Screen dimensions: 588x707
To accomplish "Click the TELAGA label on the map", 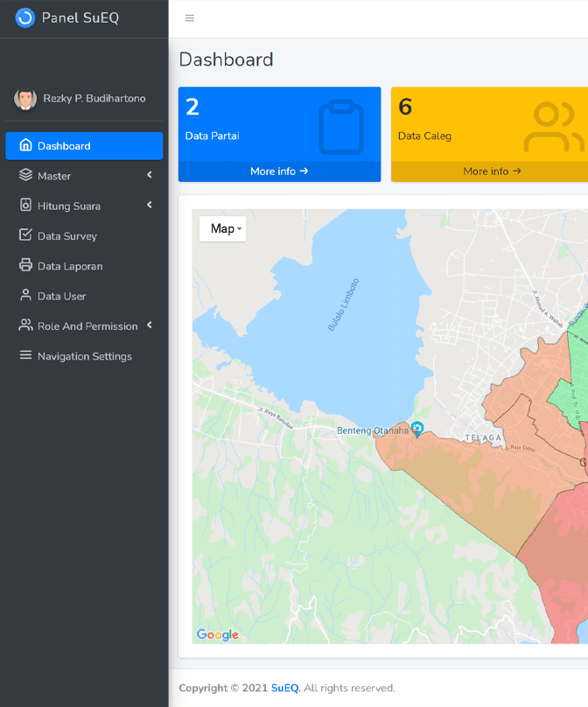I will [x=483, y=437].
